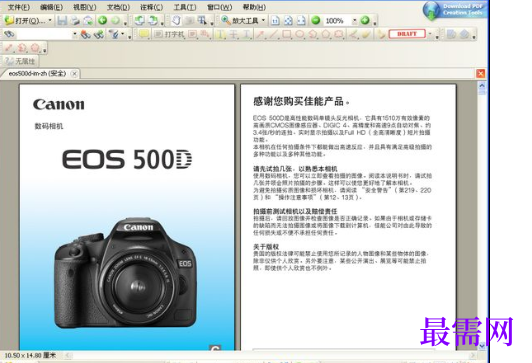Click the Fit Width icon

[x=301, y=21]
